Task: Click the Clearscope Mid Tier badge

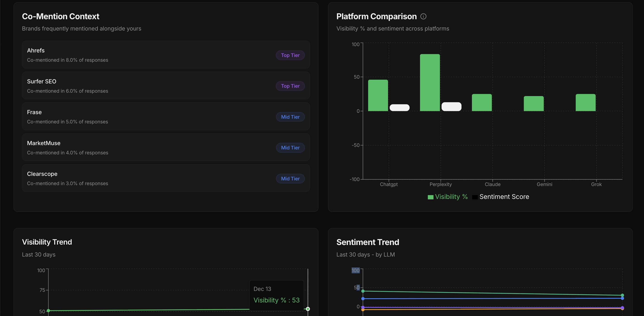Action: [290, 179]
